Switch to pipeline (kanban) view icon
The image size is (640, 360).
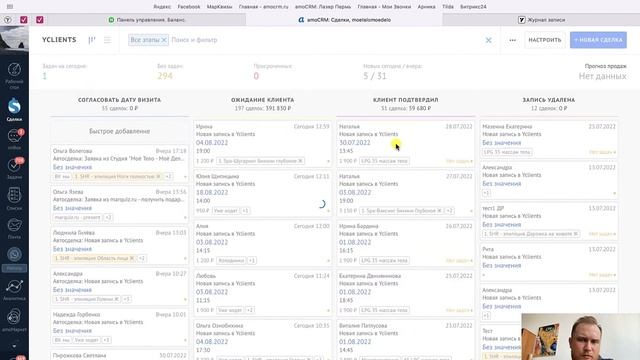tap(92, 40)
